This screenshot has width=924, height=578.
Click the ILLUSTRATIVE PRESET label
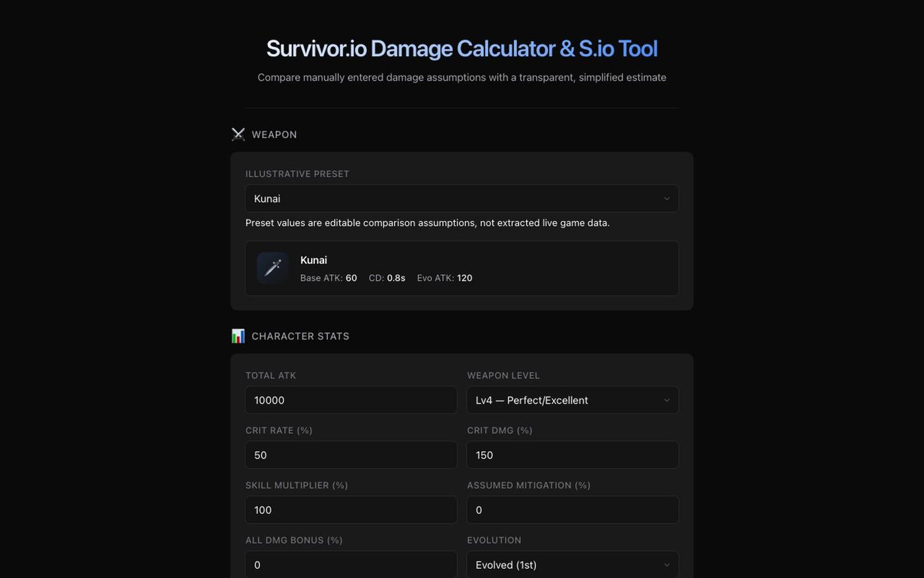tap(297, 174)
